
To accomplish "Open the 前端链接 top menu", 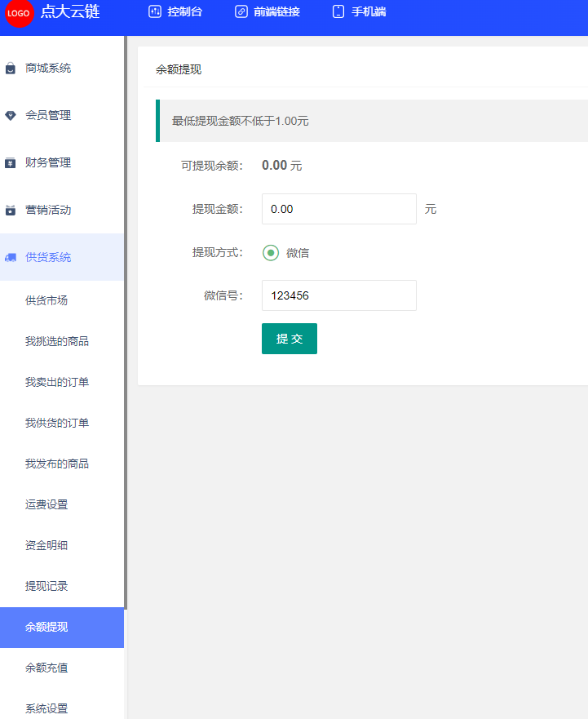I will pos(267,12).
